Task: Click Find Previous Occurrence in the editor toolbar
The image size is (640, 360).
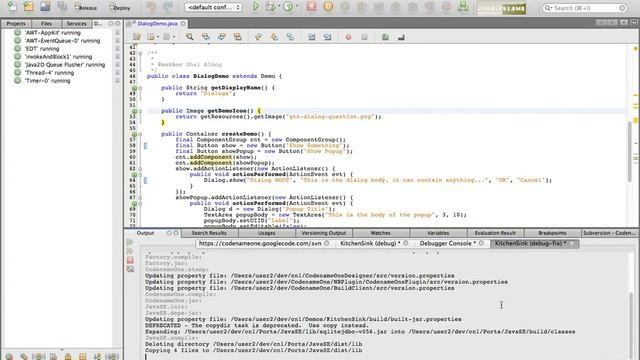Action: 205,37
